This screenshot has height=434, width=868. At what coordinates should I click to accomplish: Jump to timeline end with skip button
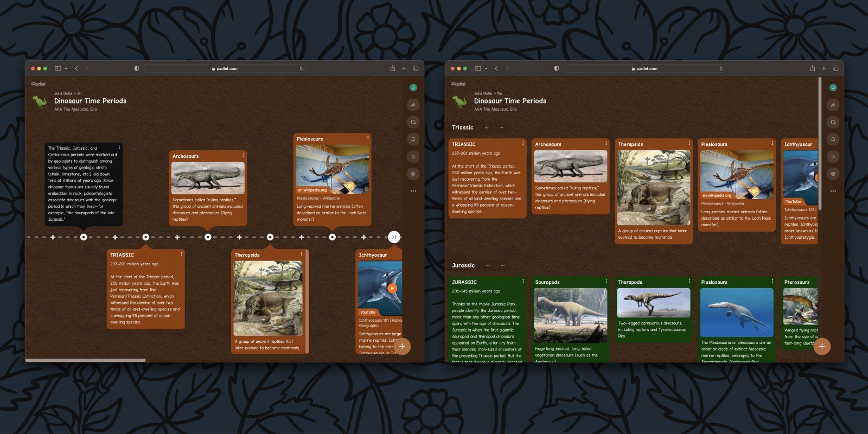[394, 237]
